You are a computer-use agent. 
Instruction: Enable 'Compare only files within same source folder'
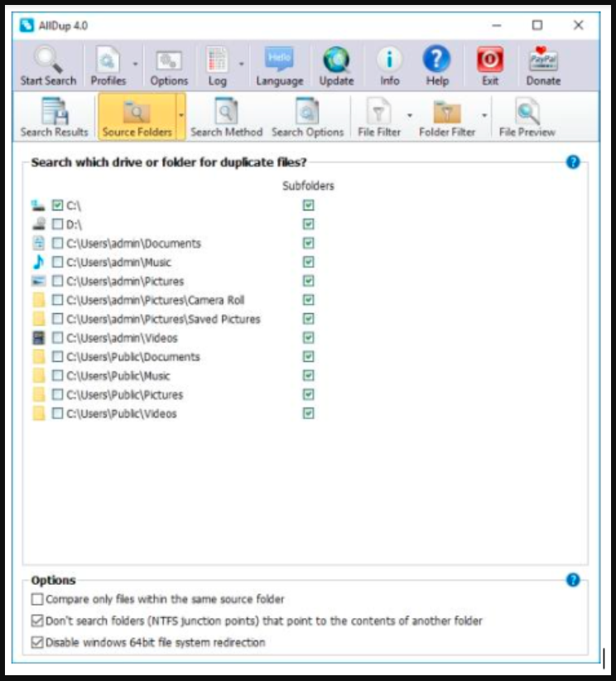coord(37,599)
